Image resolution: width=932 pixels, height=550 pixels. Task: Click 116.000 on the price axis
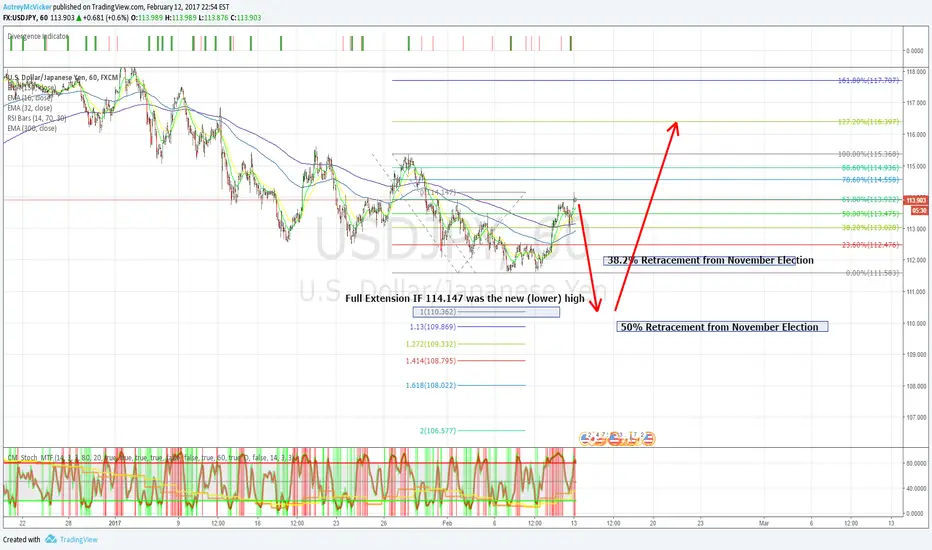point(916,134)
